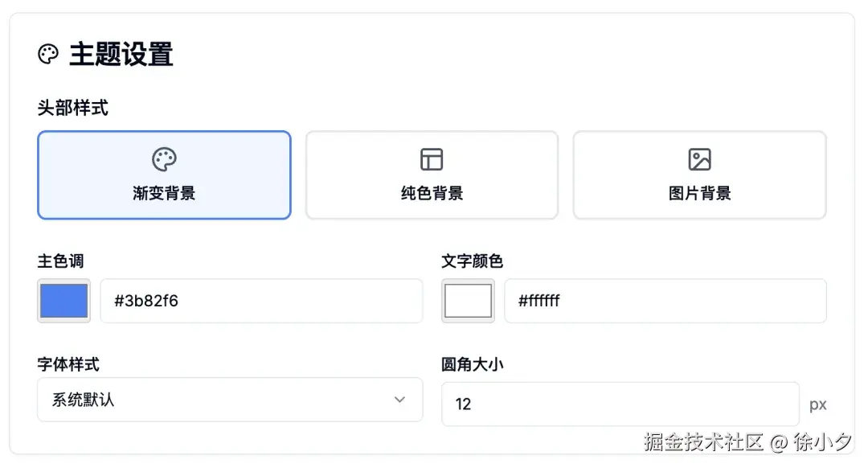Click the palette icon above 渐变背景

point(163,158)
